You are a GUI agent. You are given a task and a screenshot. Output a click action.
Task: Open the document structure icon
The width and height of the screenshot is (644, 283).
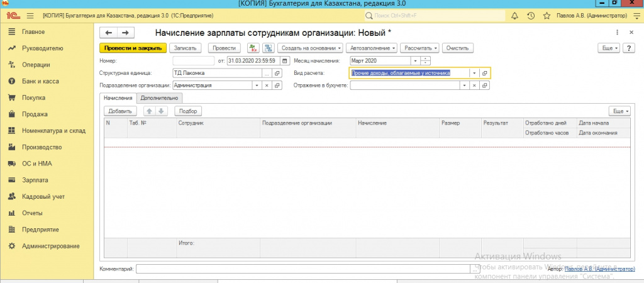pos(269,48)
